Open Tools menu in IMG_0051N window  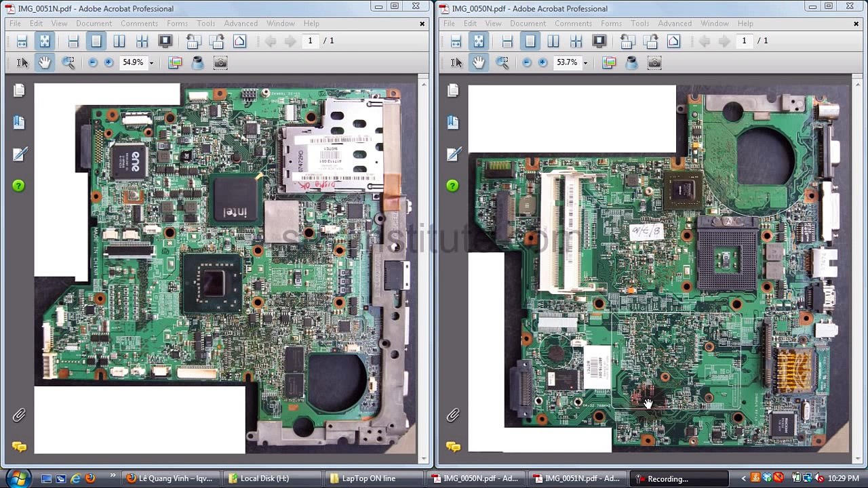206,23
